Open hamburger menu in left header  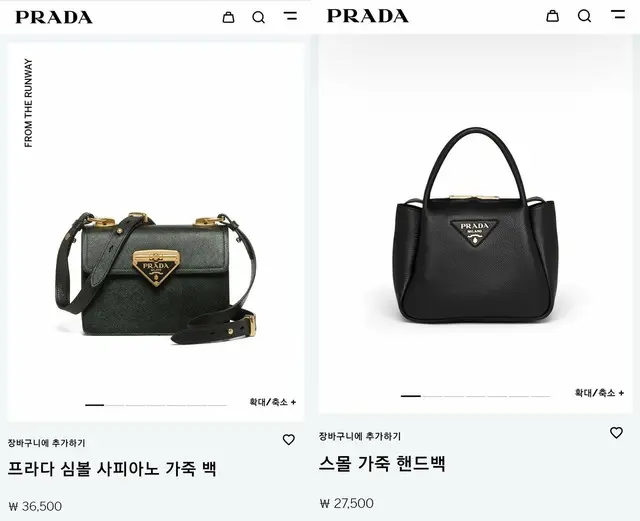pos(290,16)
